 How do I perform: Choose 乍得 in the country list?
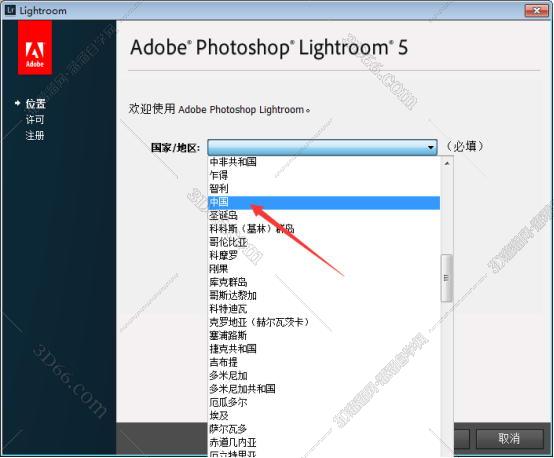[x=324, y=175]
